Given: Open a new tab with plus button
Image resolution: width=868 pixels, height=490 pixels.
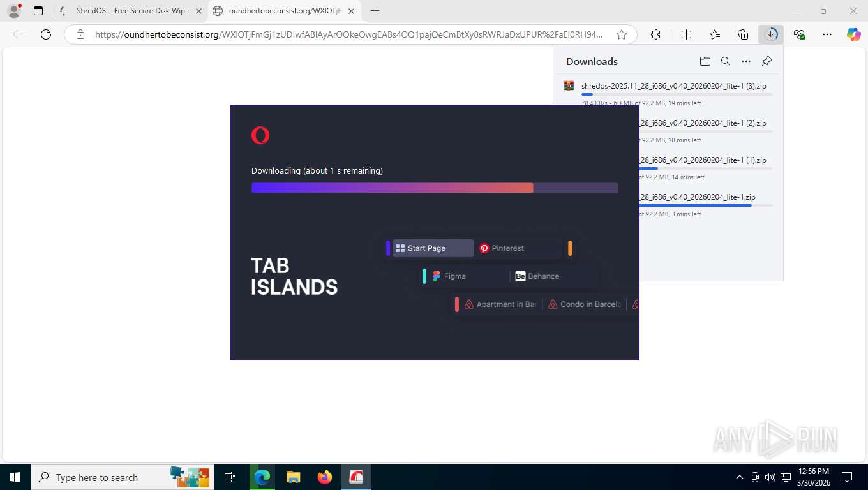Looking at the screenshot, I should pos(375,11).
